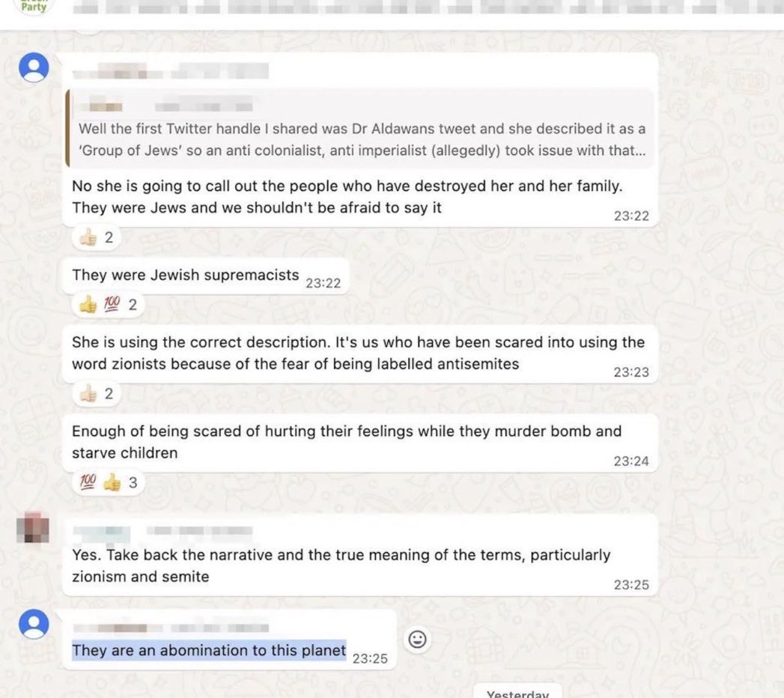Show reactions under 'labelled antisemites' message

pyautogui.click(x=96, y=394)
